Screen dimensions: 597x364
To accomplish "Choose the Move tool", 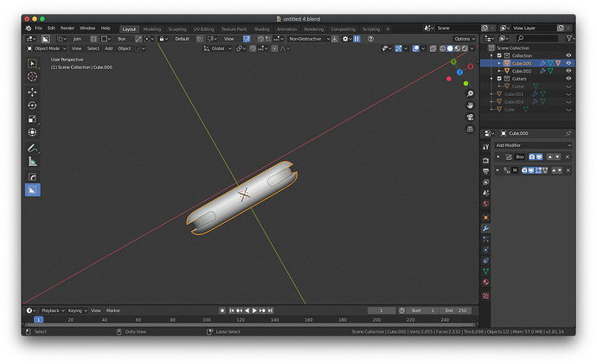I will point(32,92).
